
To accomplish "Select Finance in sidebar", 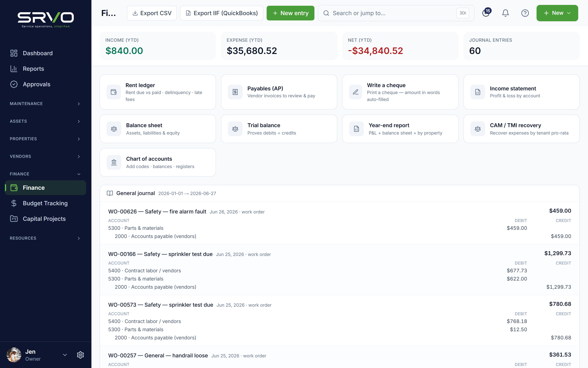I will [46, 188].
